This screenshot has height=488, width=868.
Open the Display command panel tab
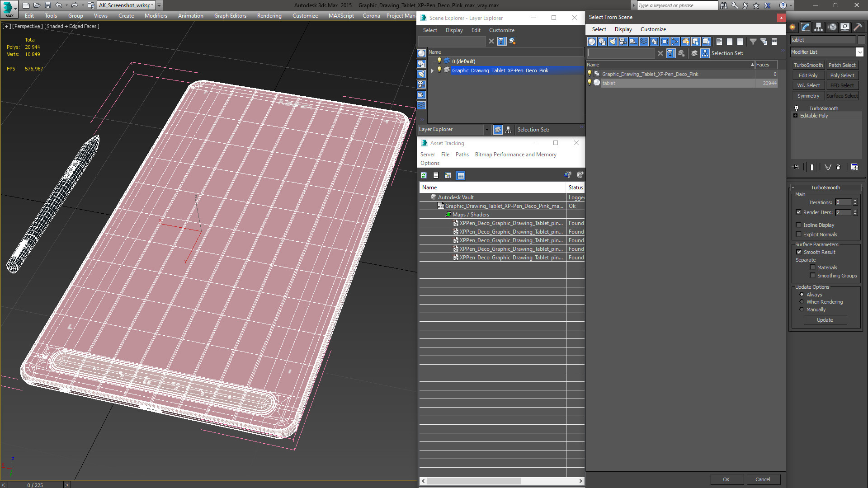tap(844, 27)
